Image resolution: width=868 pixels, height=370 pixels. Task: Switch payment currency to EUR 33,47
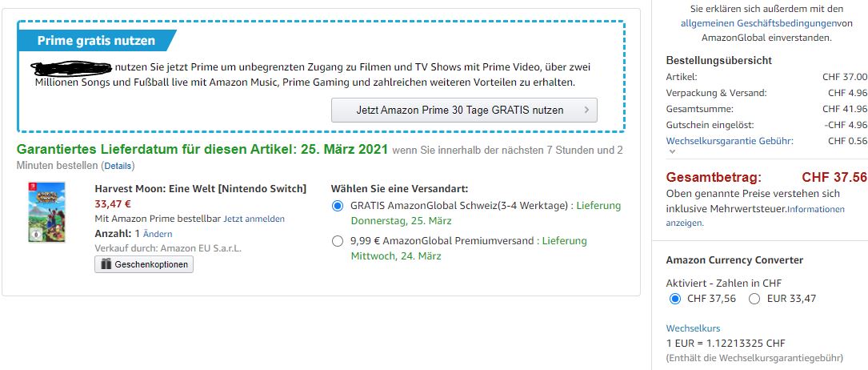[x=754, y=299]
